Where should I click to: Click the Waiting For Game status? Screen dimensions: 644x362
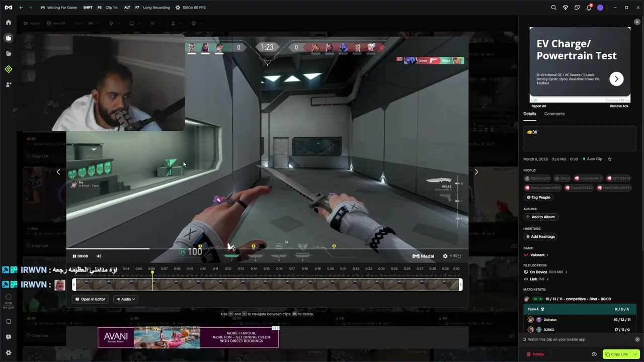58,8
